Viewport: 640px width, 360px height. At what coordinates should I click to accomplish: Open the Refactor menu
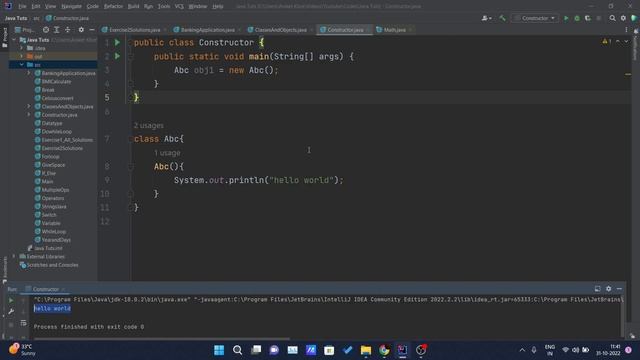pyautogui.click(x=113, y=6)
